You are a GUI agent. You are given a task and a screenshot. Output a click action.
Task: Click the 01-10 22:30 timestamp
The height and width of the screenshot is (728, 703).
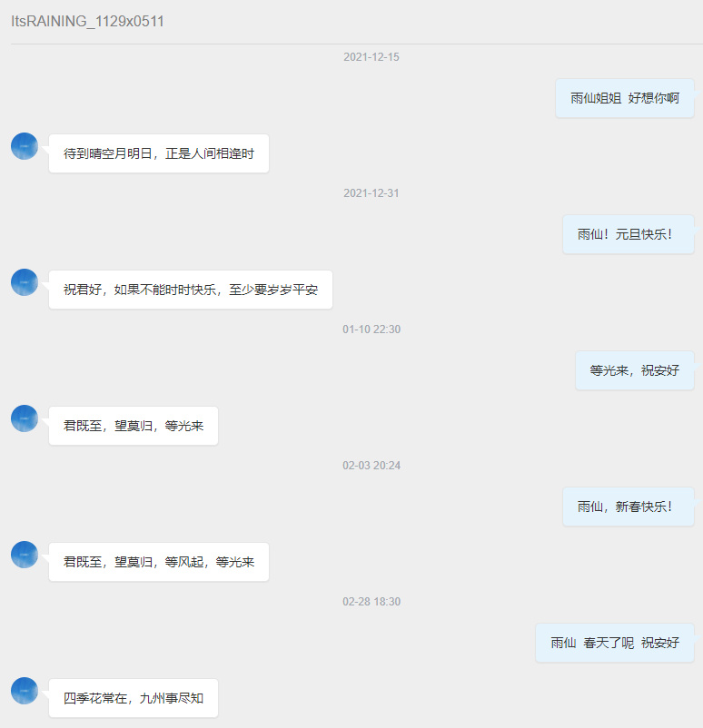tap(371, 330)
